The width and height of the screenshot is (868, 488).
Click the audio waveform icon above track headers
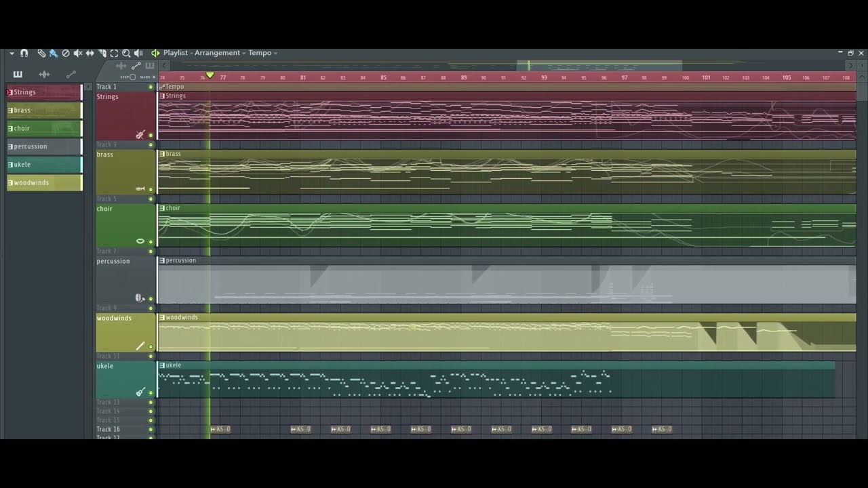[121, 66]
